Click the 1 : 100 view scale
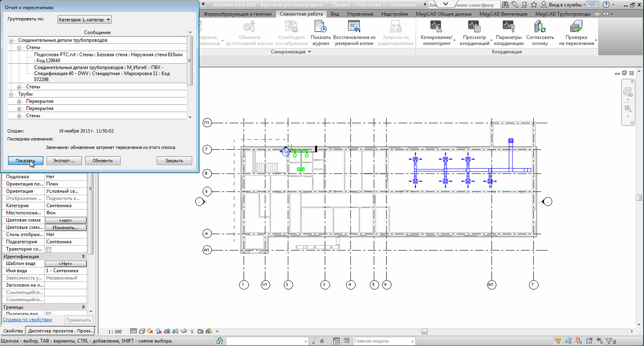The height and width of the screenshot is (346, 644). tap(115, 331)
